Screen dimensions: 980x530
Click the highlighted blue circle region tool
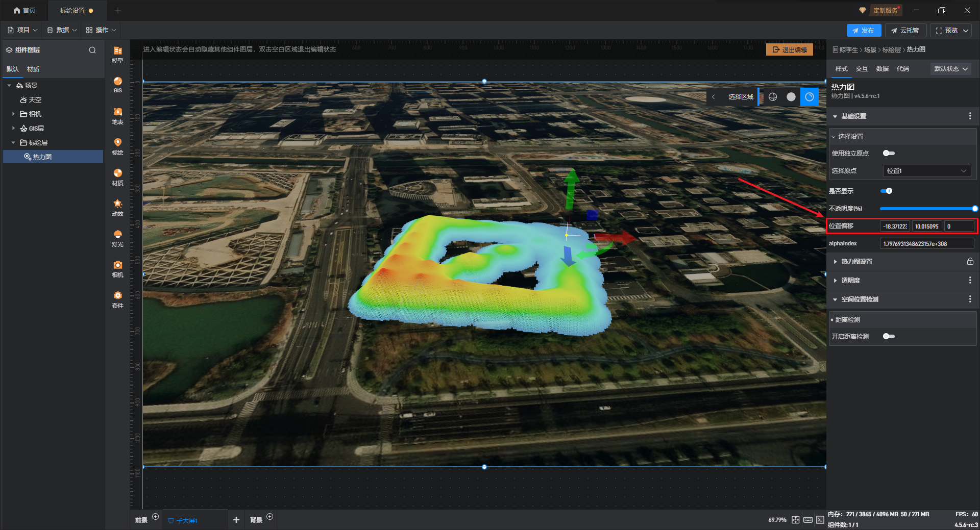tap(810, 97)
